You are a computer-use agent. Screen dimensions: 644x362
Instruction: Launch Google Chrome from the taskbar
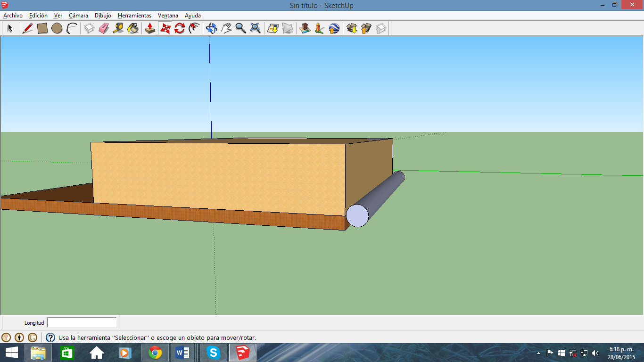click(x=155, y=353)
